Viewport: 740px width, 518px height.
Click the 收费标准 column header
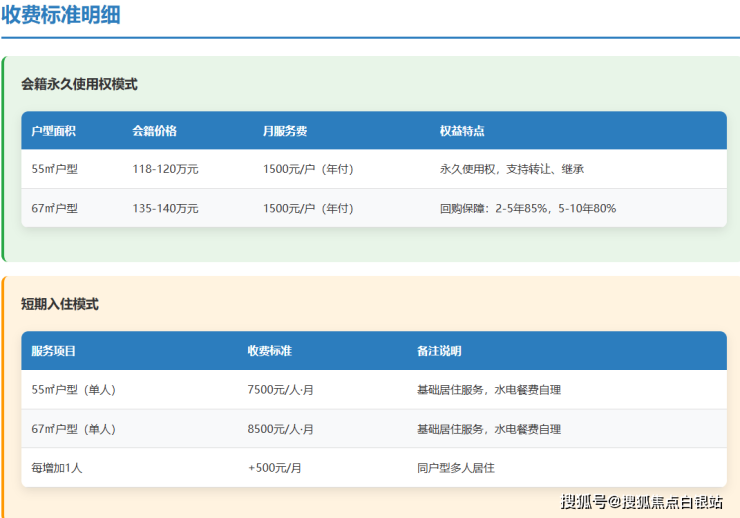(269, 351)
